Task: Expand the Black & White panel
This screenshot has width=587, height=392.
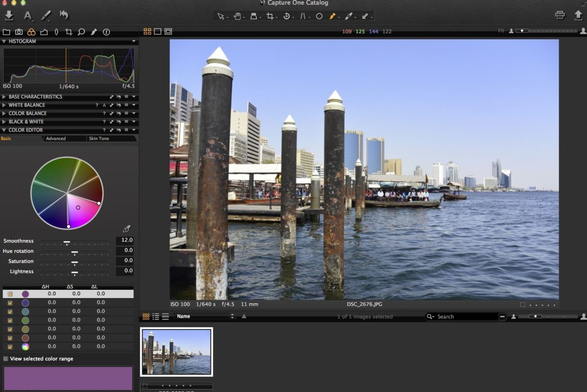Action: [4, 122]
